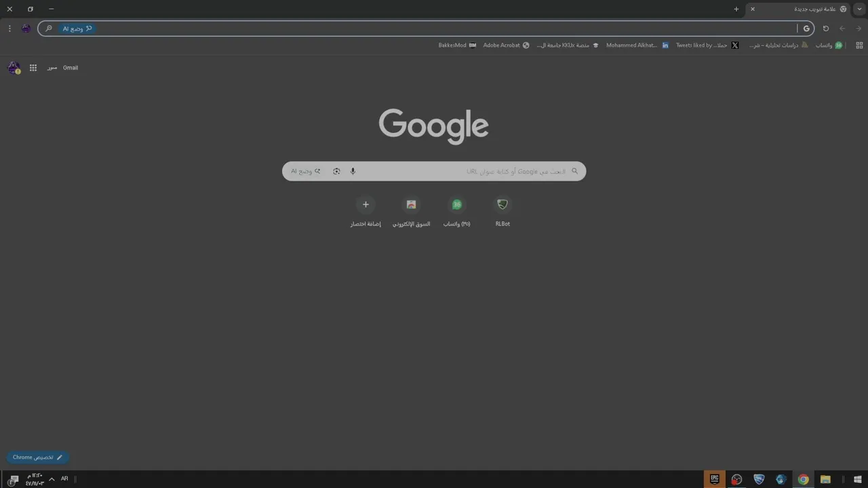Show hidden system tray icons chevron

click(52, 479)
